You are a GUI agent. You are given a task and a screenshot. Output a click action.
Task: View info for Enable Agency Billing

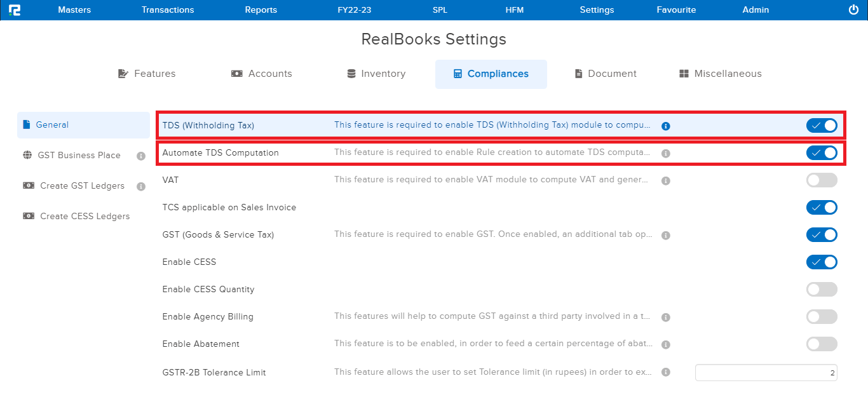[x=665, y=316]
